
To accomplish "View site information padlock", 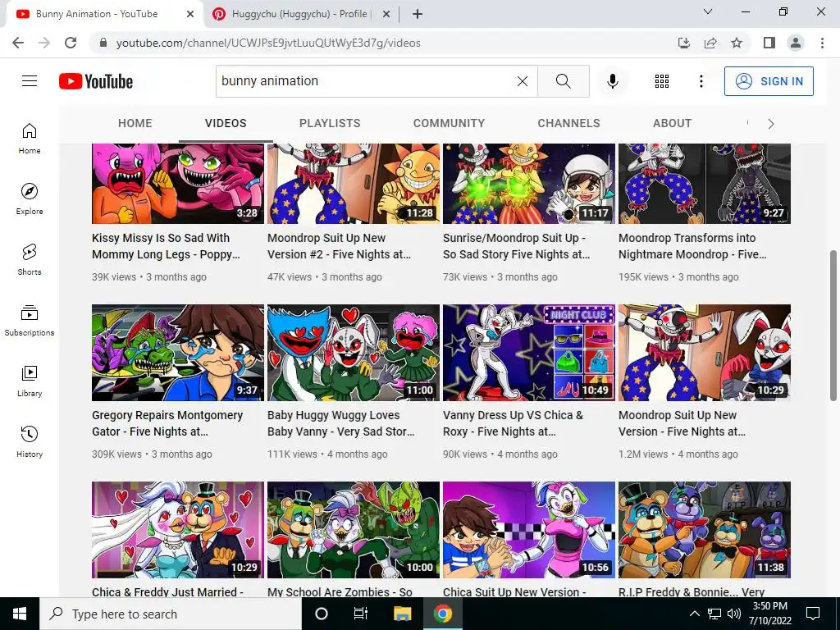I will [x=103, y=43].
